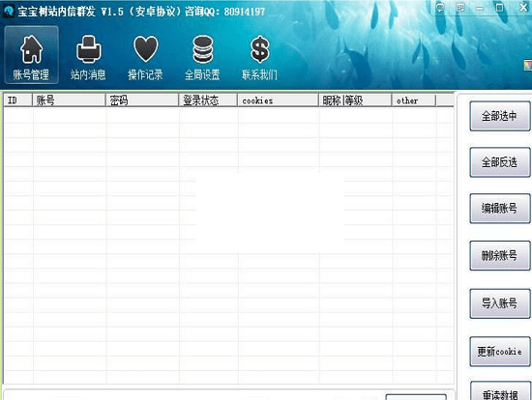Minimize the window
The height and width of the screenshot is (400, 532).
click(x=480, y=8)
